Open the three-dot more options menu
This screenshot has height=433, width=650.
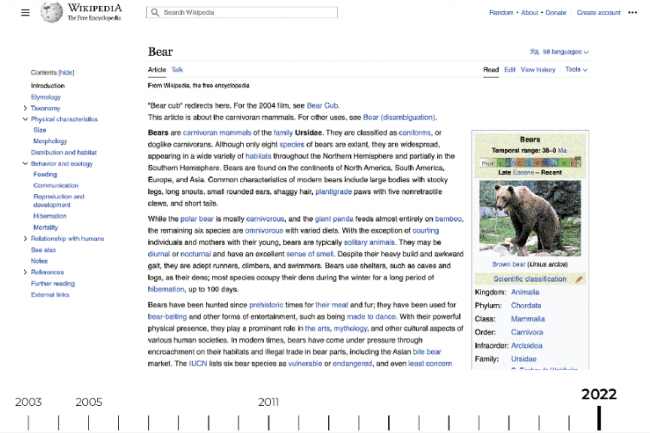pyautogui.click(x=632, y=12)
